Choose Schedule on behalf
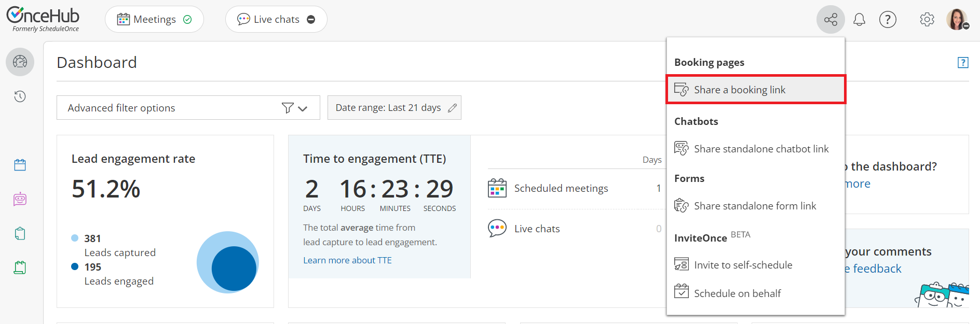 pos(737,293)
